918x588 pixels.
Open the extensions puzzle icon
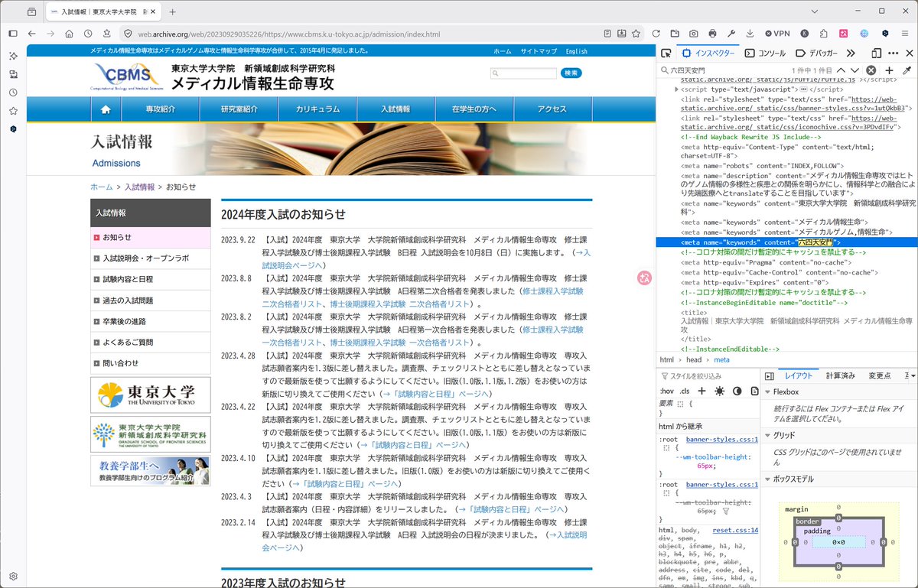(824, 34)
